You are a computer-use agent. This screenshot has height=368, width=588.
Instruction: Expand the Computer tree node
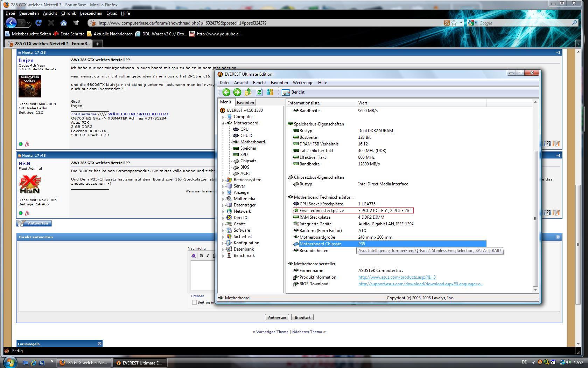tap(223, 117)
